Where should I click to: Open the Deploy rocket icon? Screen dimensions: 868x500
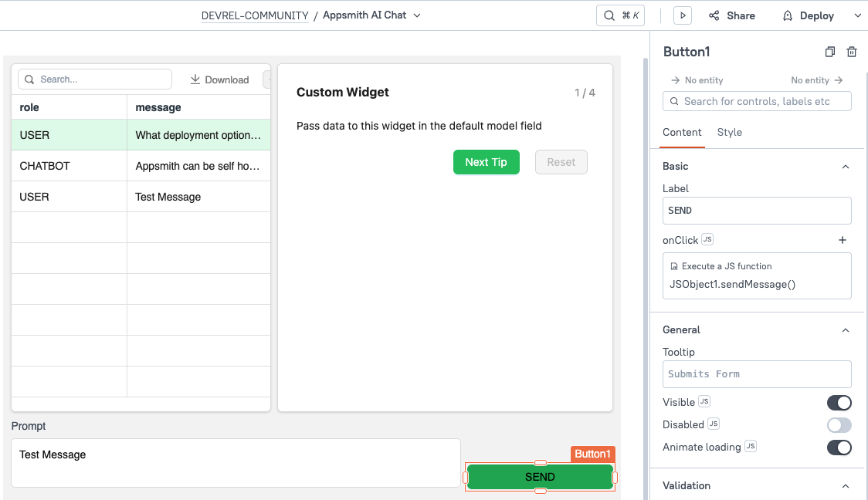pyautogui.click(x=787, y=15)
